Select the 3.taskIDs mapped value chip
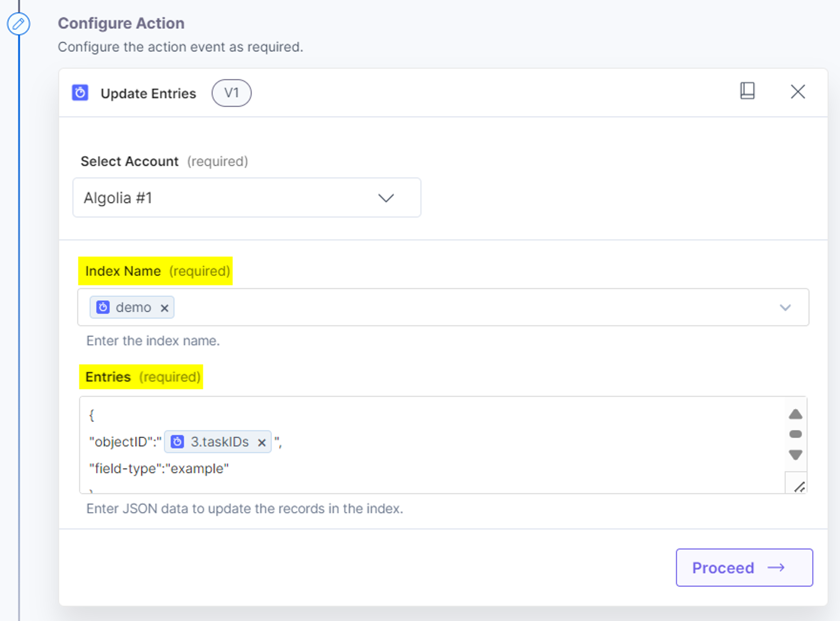 click(217, 442)
